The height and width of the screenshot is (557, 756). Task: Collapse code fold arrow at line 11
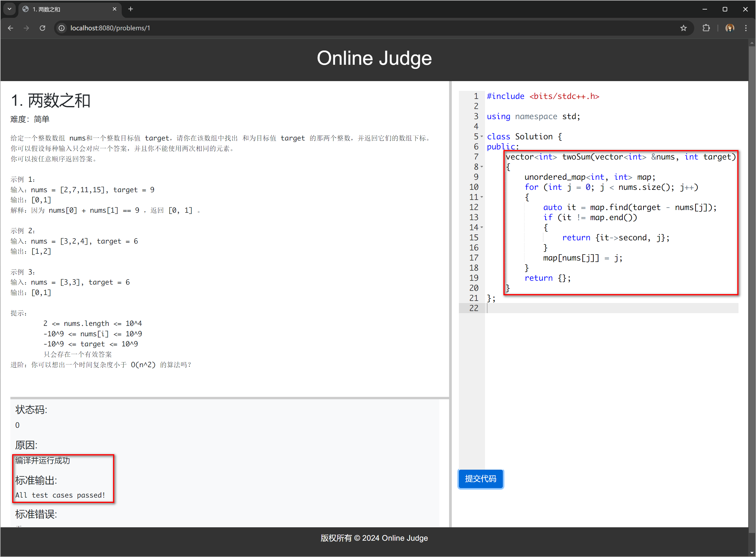[x=482, y=197]
